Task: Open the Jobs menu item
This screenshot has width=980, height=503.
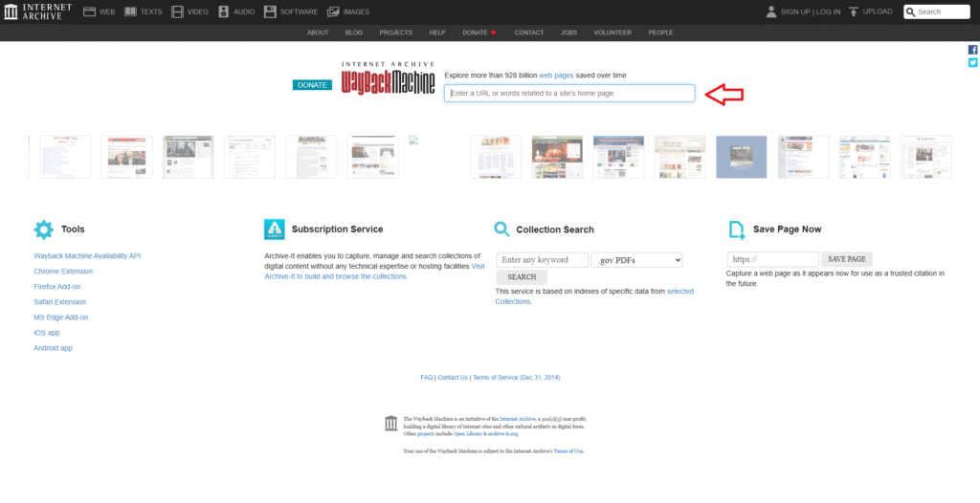Action: [568, 33]
